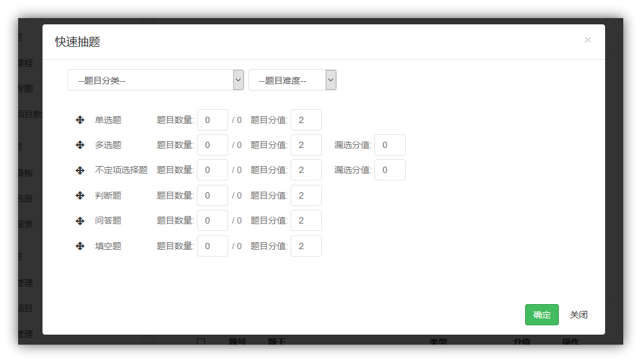Image resolution: width=642 pixels, height=364 pixels.
Task: Click the 多选题 题目数量 input field
Action: point(213,145)
